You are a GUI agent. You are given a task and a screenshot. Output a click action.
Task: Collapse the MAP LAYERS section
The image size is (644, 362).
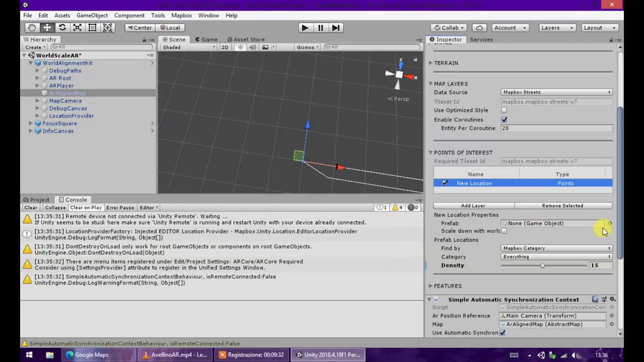(431, 83)
